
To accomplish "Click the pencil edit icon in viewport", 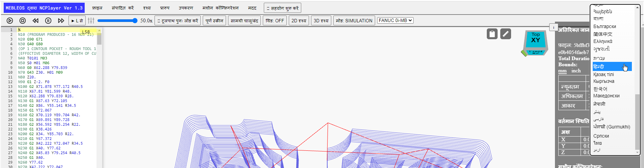I will click(506, 34).
